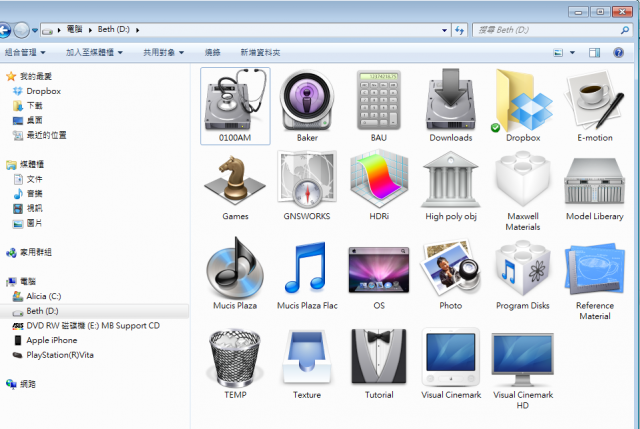Image resolution: width=640 pixels, height=429 pixels.
Task: Open 音樂 music library
Action: (28, 193)
